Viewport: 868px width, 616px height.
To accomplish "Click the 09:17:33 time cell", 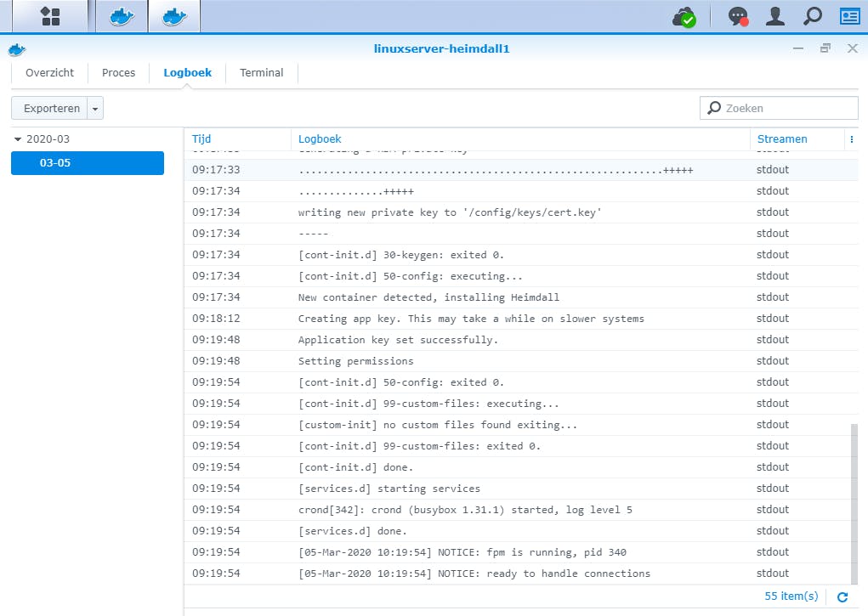I will 216,170.
